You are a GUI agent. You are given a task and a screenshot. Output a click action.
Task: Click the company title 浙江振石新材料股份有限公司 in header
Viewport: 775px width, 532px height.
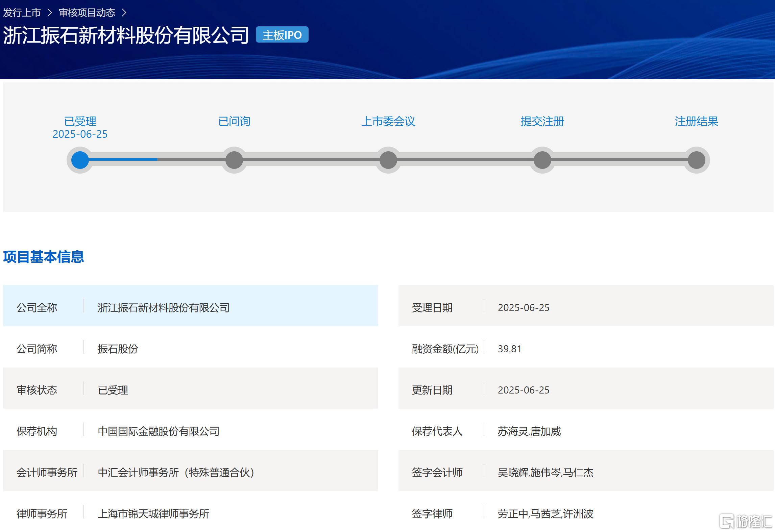pos(126,35)
